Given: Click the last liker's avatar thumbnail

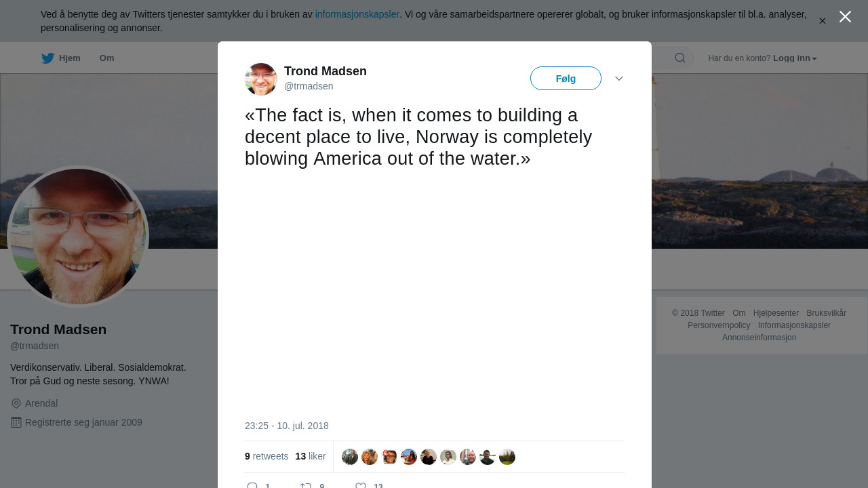Looking at the screenshot, I should tap(507, 457).
